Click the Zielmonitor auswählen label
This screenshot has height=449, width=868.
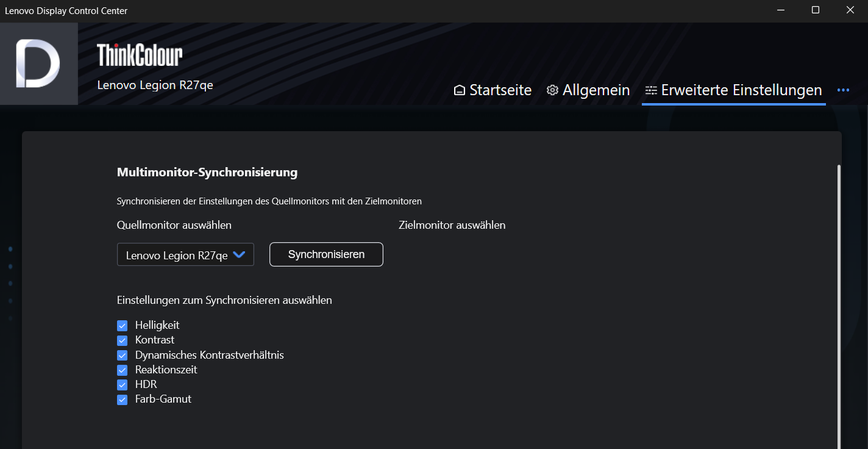coord(452,225)
